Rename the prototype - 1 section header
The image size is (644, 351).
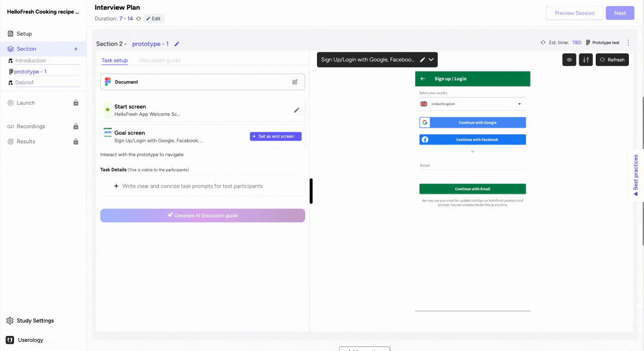[176, 44]
